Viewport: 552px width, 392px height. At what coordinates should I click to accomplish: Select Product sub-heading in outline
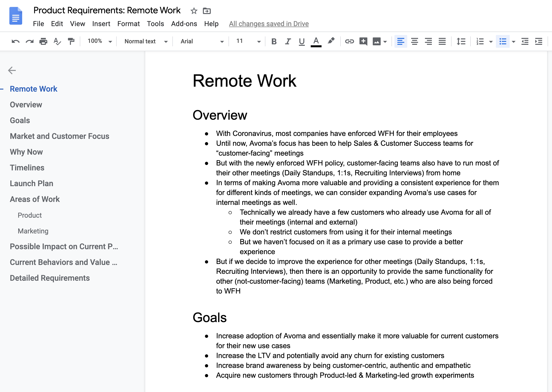(30, 215)
